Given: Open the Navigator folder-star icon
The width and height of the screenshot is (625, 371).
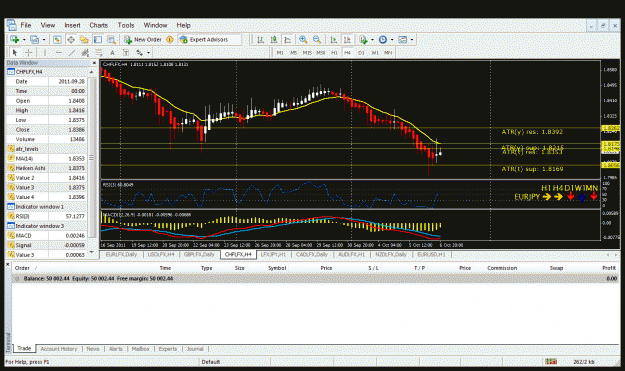Looking at the screenshot, I should tap(84, 39).
